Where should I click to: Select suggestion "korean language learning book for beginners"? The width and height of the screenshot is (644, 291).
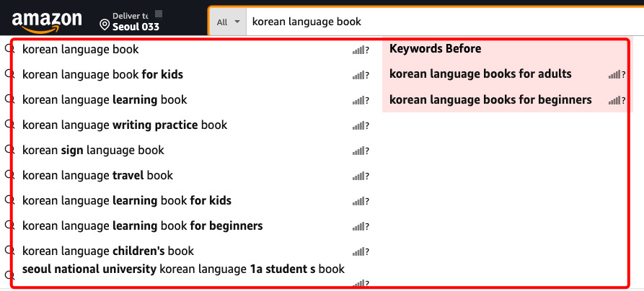point(143,225)
